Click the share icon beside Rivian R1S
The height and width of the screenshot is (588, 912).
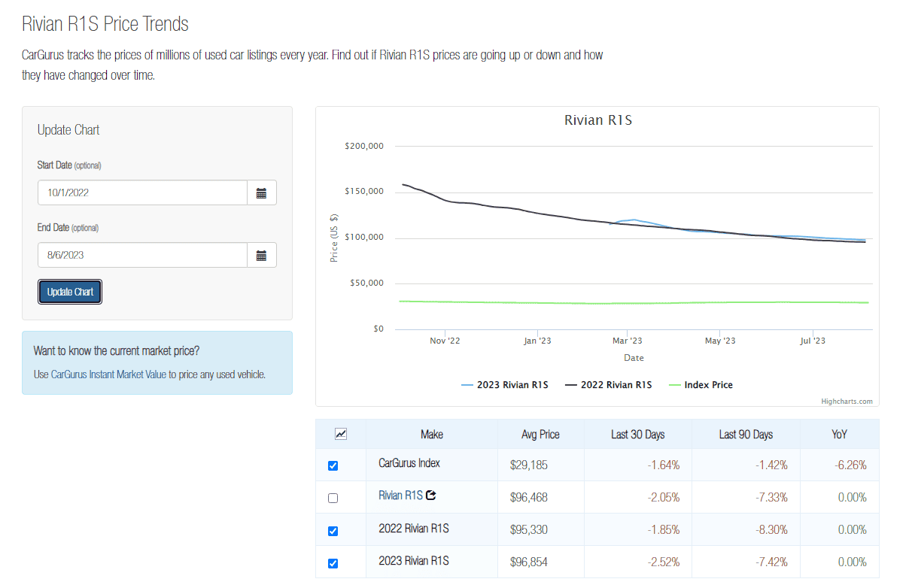pyautogui.click(x=431, y=496)
